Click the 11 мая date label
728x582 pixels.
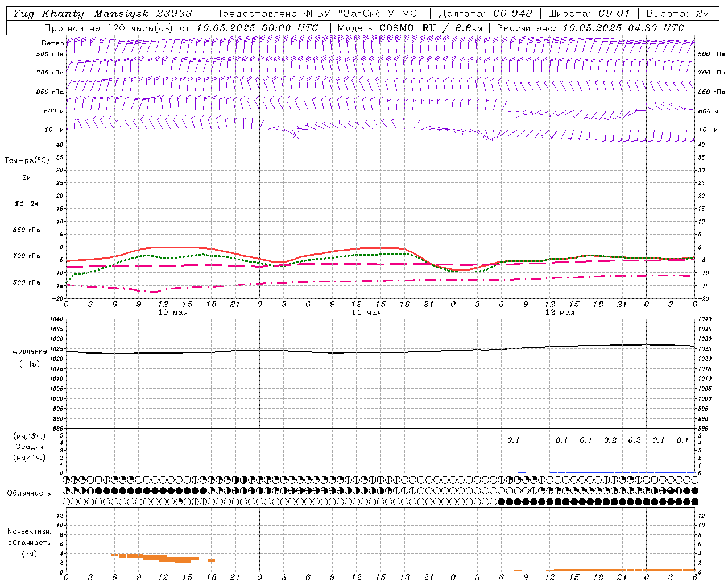tap(366, 313)
